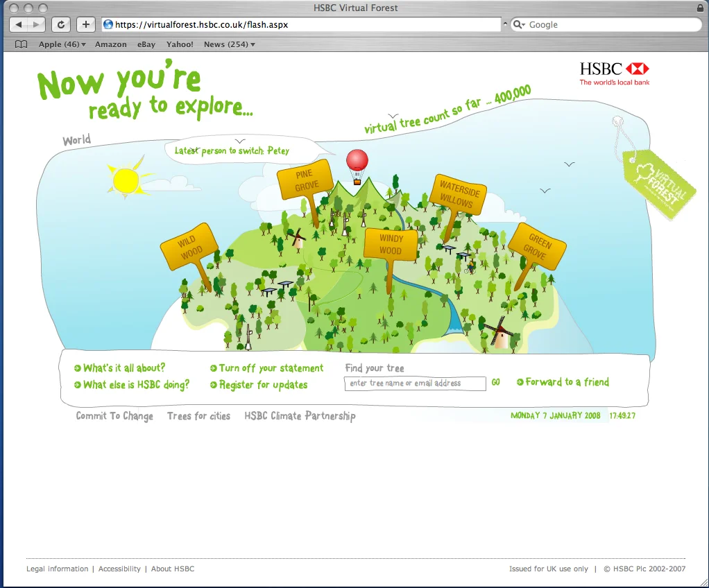Click the GO button beside tree search
This screenshot has width=709, height=588.
tap(495, 382)
